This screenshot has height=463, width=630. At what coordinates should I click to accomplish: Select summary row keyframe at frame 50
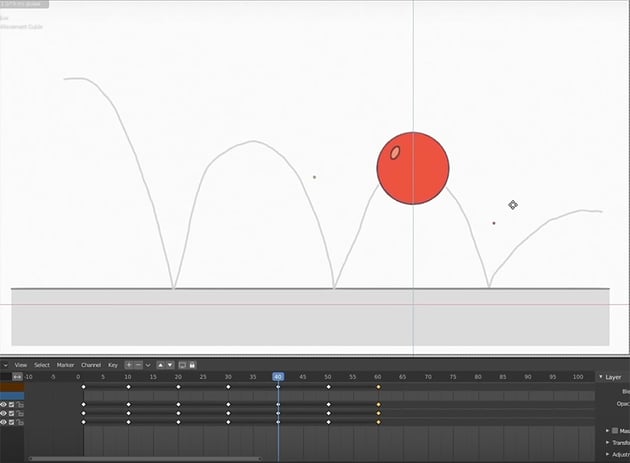click(329, 387)
